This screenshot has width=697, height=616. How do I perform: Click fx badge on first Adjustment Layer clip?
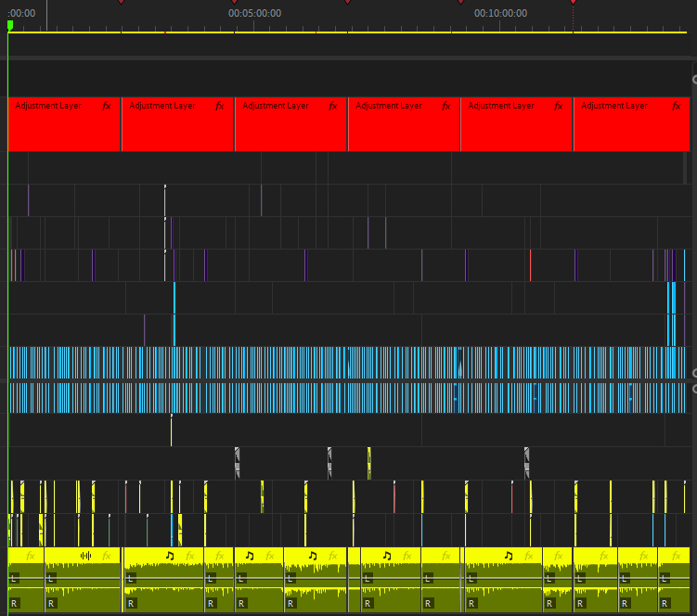[x=106, y=106]
